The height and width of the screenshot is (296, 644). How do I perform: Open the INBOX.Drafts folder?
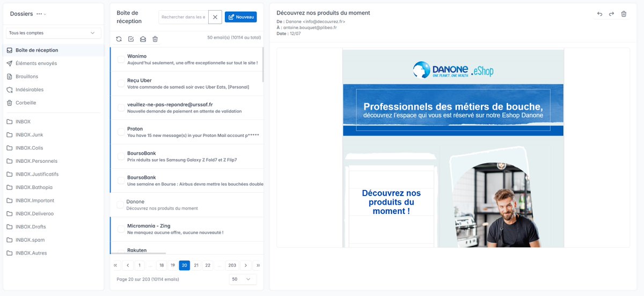(54, 227)
